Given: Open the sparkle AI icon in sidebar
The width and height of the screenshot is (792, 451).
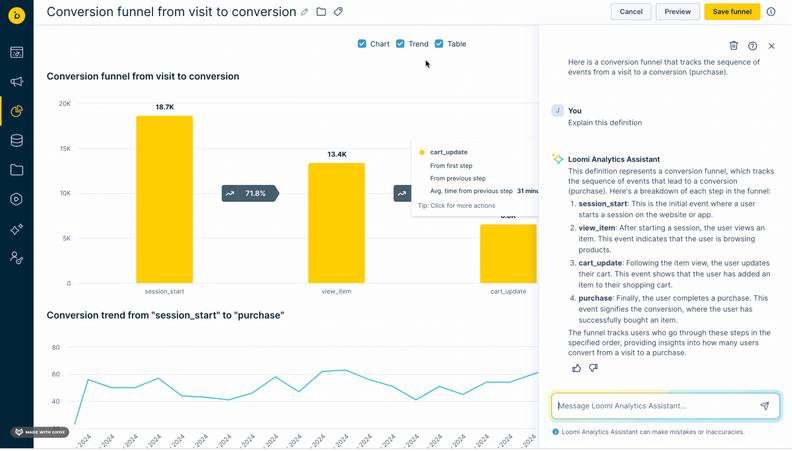Looking at the screenshot, I should tap(17, 229).
